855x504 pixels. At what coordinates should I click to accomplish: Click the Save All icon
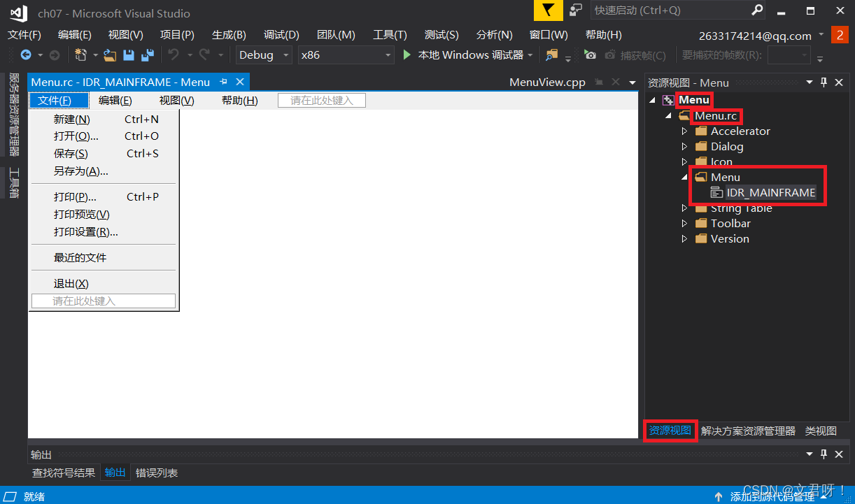point(148,55)
